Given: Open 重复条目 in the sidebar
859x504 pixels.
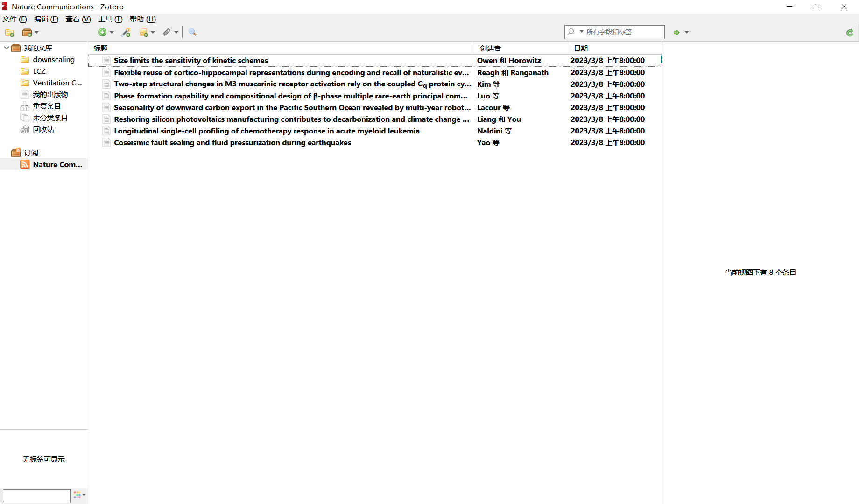Looking at the screenshot, I should pyautogui.click(x=47, y=106).
